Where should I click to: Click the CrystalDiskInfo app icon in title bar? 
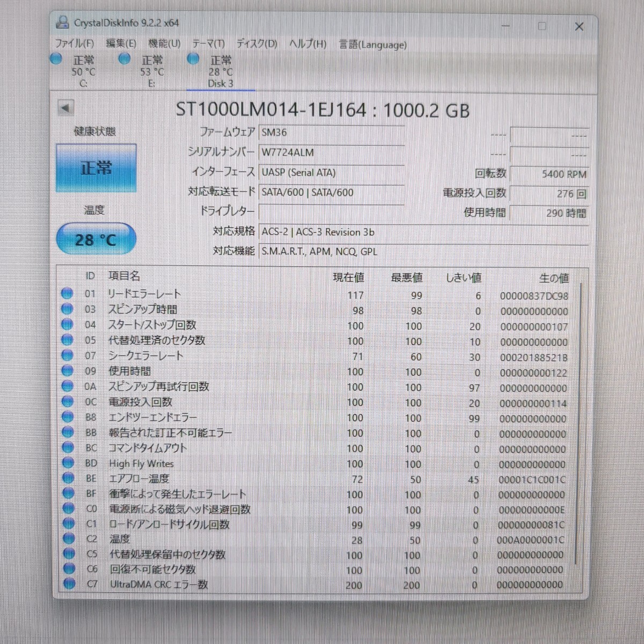pos(63,23)
